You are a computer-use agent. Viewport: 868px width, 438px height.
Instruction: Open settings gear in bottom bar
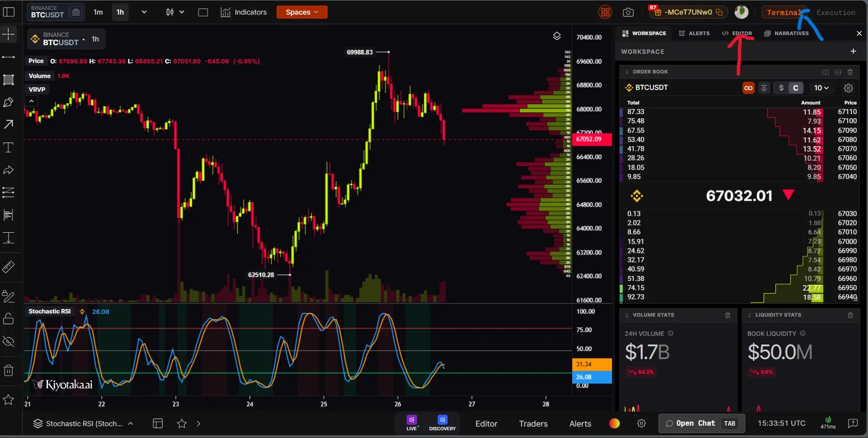(641, 423)
